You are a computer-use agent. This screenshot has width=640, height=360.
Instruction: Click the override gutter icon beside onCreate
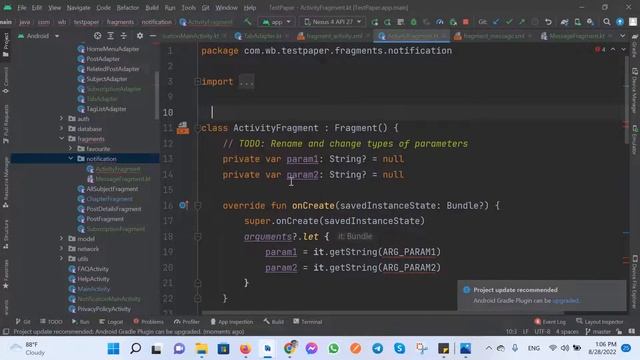(x=183, y=205)
